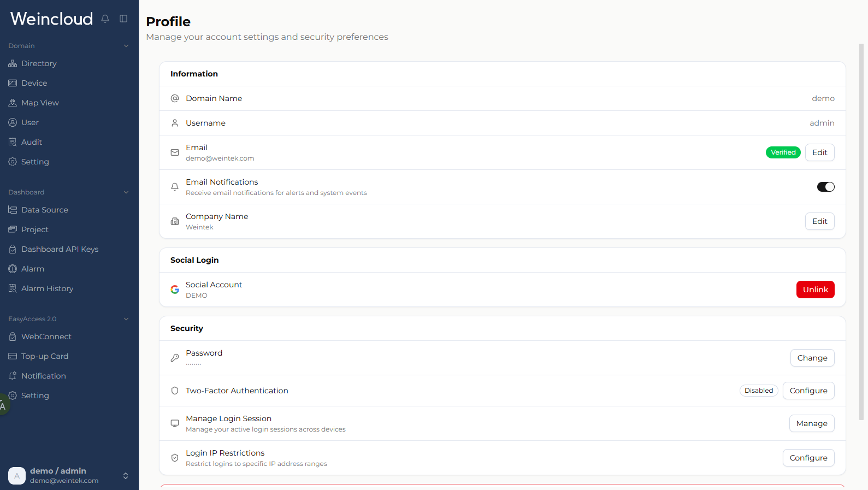Click the person icon beside Username
This screenshot has height=490, width=868.
pyautogui.click(x=175, y=123)
